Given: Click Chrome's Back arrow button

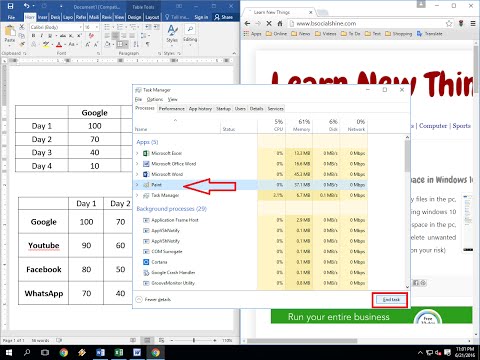Looking at the screenshot, I should (247, 23).
